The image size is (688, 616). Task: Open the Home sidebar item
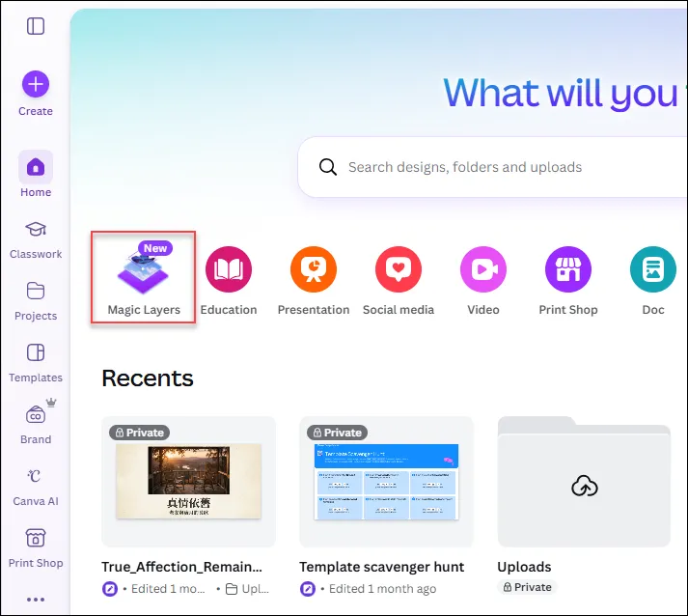(36, 175)
